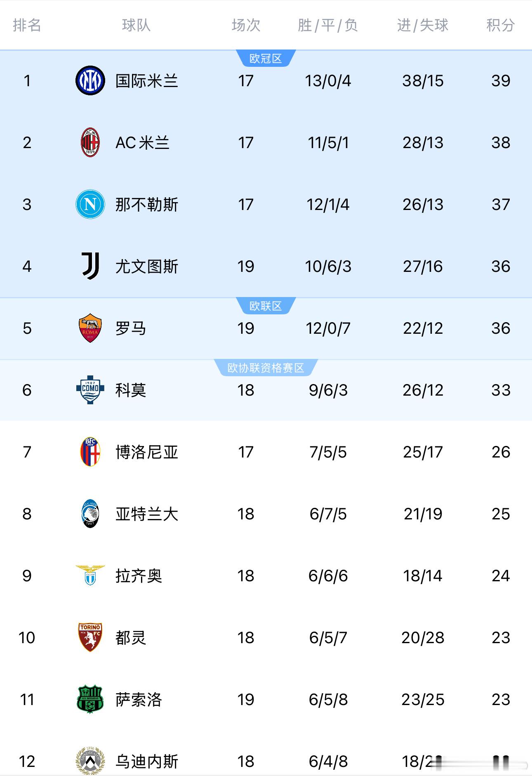The image size is (532, 776).
Task: Tap the 欧协联资格赛区 zone label
Action: pyautogui.click(x=266, y=368)
